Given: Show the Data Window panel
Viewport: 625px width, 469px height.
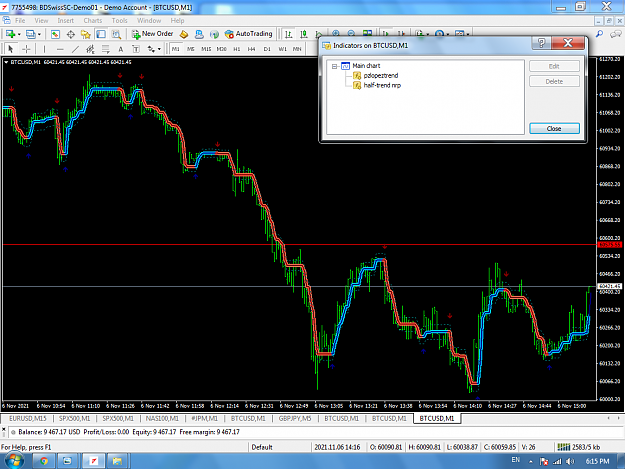Looking at the screenshot, I should click(71, 34).
